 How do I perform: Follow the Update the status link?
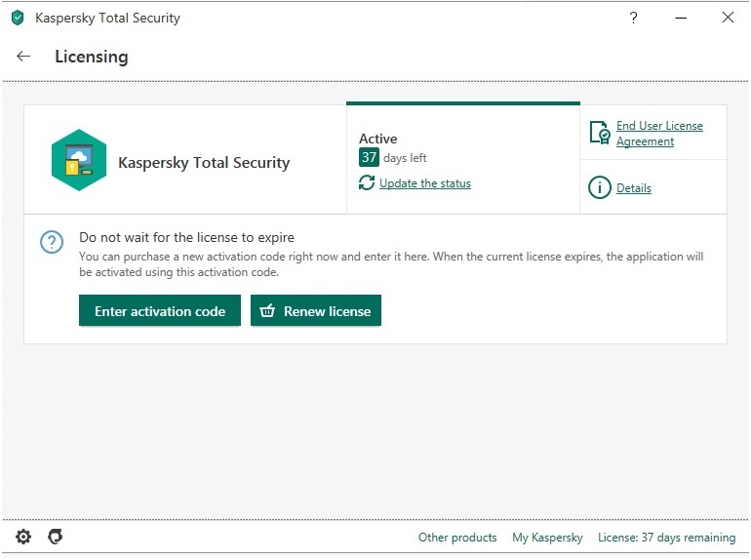[x=425, y=183]
